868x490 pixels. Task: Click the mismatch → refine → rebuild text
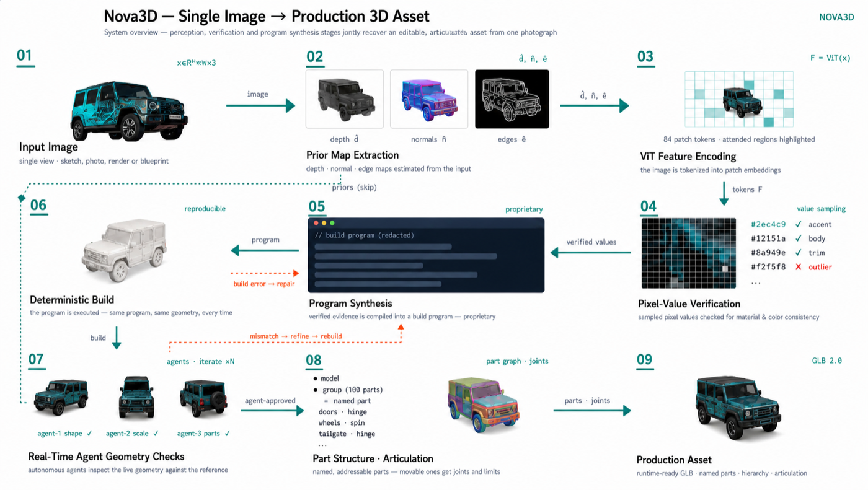click(296, 336)
